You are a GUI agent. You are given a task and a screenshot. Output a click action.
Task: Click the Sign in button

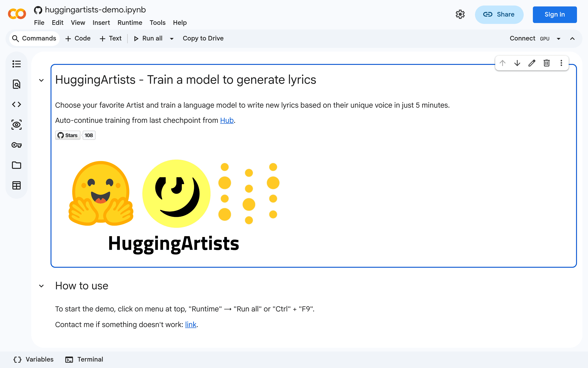(x=554, y=14)
